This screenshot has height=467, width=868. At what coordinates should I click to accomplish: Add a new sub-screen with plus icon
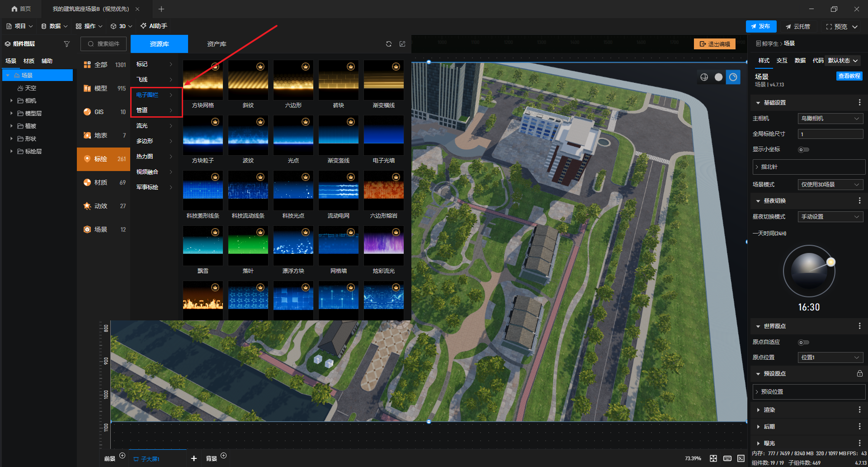(194, 458)
